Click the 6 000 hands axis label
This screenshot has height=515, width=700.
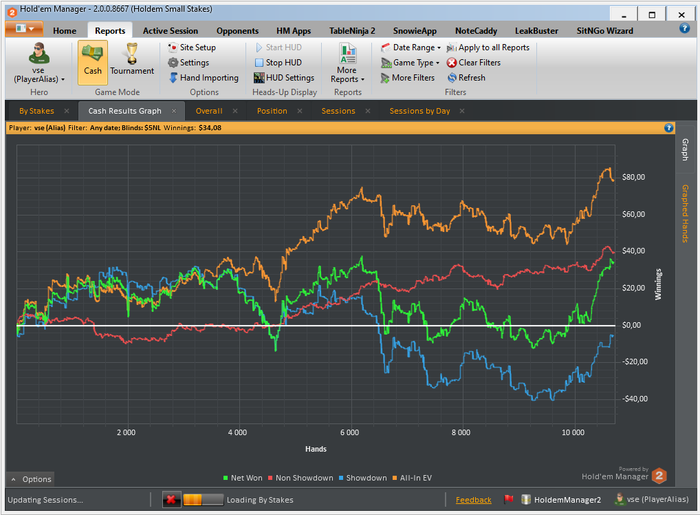(349, 432)
